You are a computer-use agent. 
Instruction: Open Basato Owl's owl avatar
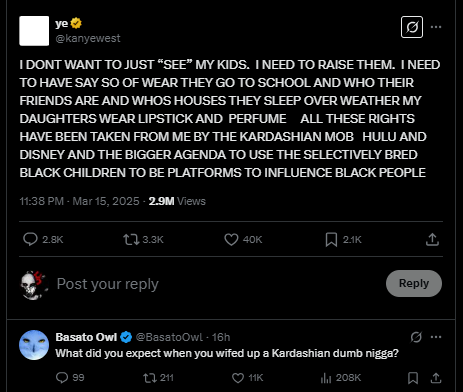(34, 345)
